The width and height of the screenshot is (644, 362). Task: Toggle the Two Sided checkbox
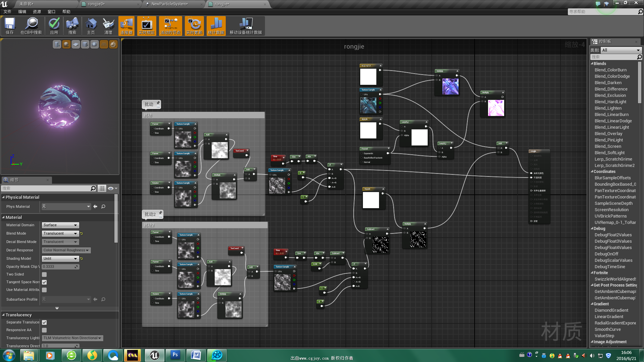tap(44, 275)
